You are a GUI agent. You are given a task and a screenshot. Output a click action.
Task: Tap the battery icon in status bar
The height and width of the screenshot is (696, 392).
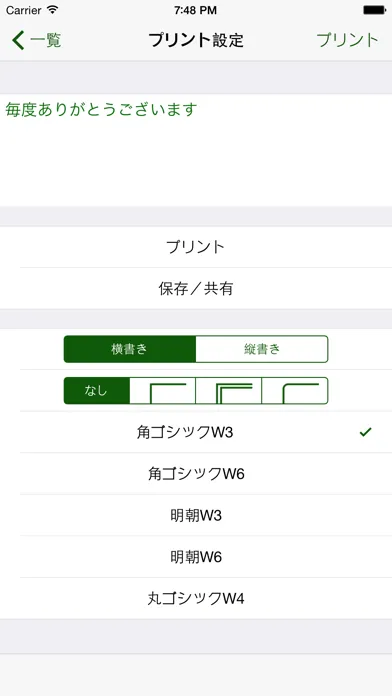click(374, 10)
